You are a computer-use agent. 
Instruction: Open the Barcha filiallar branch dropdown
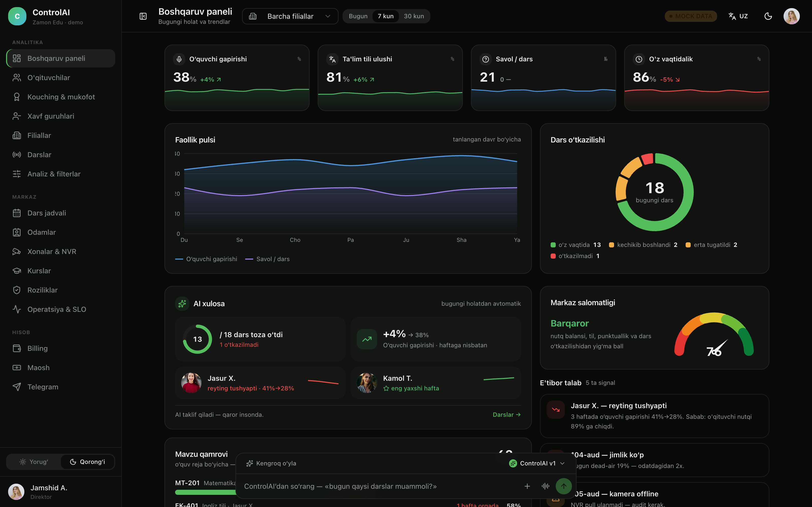pos(290,16)
